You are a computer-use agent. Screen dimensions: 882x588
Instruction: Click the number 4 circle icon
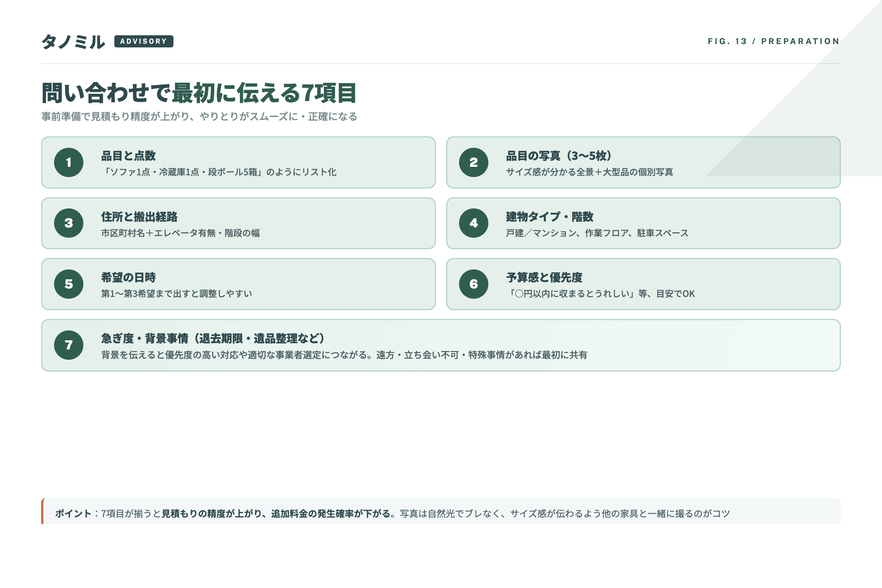point(474,223)
